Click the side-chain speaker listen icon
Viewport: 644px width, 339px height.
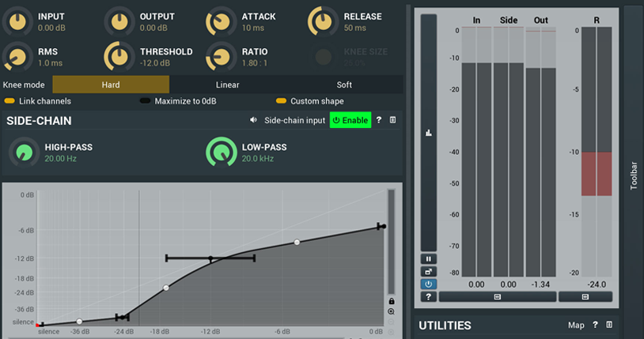pyautogui.click(x=254, y=120)
